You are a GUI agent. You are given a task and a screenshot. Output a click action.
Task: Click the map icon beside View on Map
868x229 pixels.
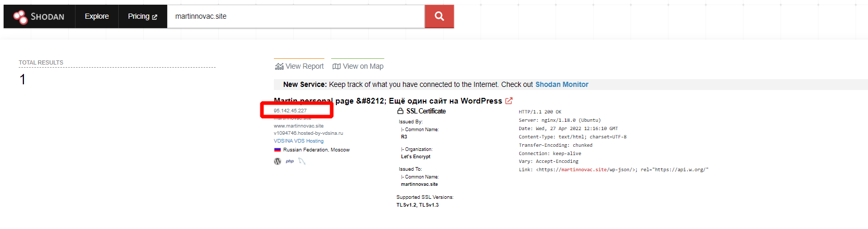(336, 67)
